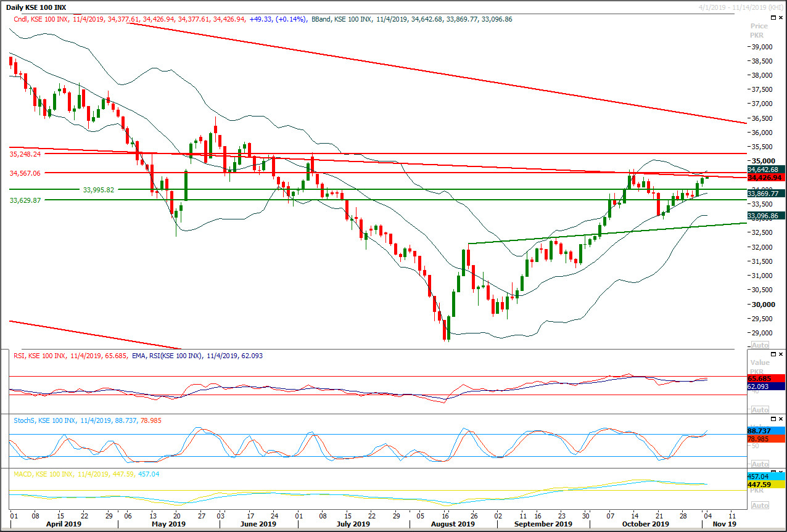
Task: Select the MACD KSE 100 INX legend
Action: (86, 473)
